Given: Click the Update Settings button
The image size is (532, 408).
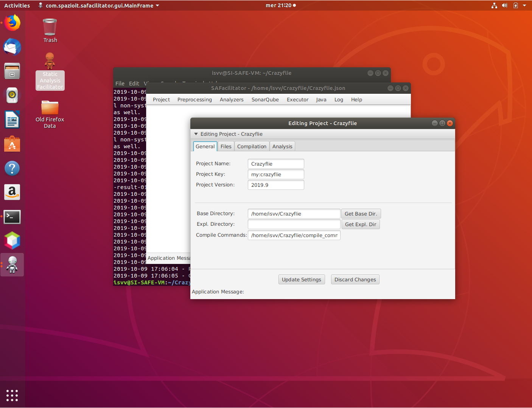Looking at the screenshot, I should click(x=301, y=279).
